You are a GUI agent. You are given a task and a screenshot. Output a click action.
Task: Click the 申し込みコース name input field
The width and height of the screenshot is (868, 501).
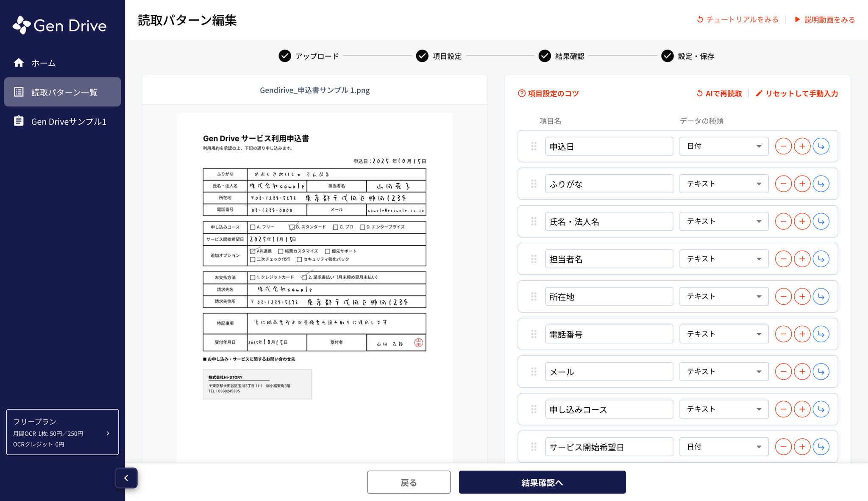point(609,409)
